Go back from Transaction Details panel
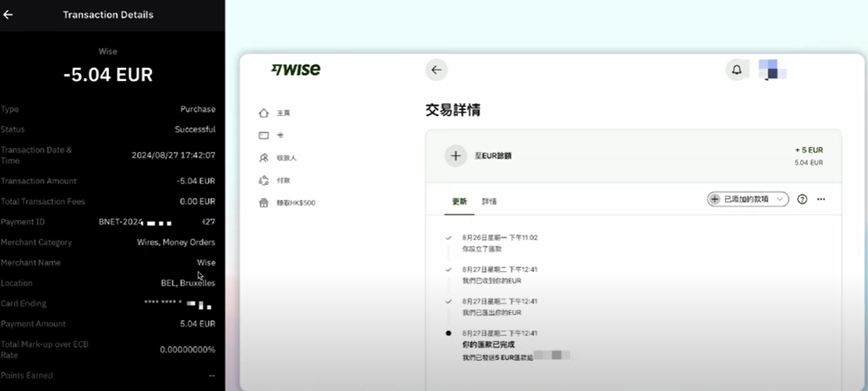868x391 pixels. click(x=8, y=15)
